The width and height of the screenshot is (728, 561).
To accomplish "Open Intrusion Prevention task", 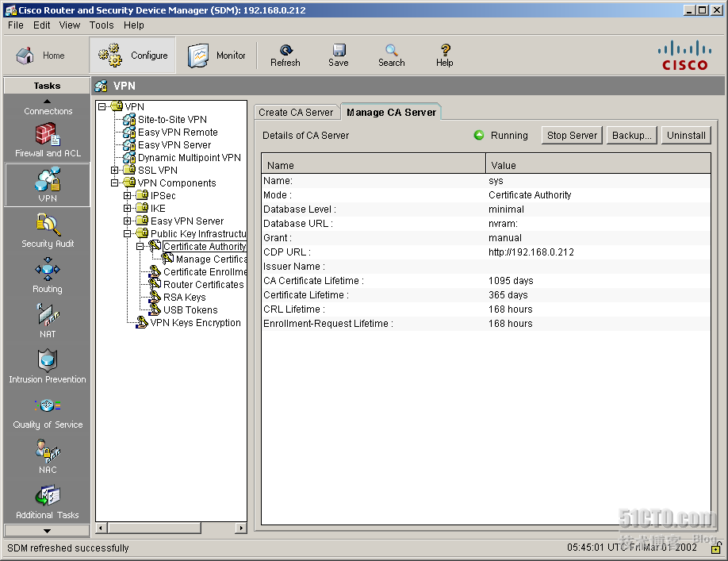I will 48,367.
